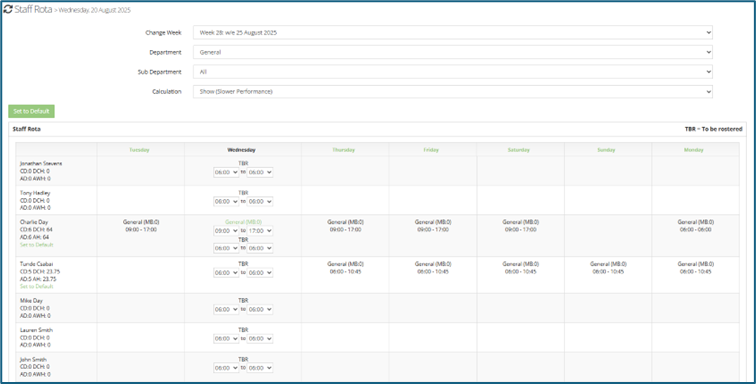Viewport: 756px width, 384px height.
Task: Click the green Set to Default button
Action: pos(31,111)
